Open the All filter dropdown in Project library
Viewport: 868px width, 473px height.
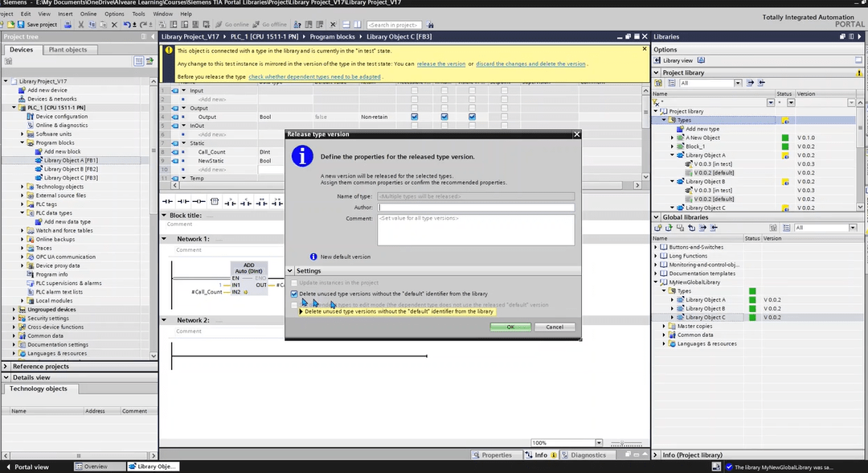735,83
